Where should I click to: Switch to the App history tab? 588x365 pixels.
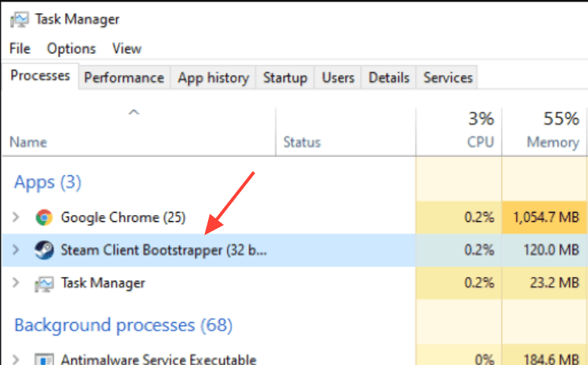click(x=213, y=77)
